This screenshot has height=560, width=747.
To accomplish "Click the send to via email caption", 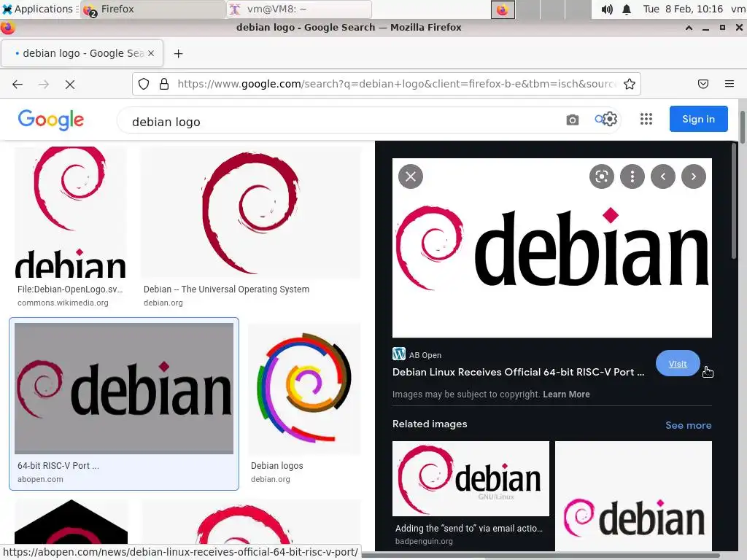I will [469, 528].
